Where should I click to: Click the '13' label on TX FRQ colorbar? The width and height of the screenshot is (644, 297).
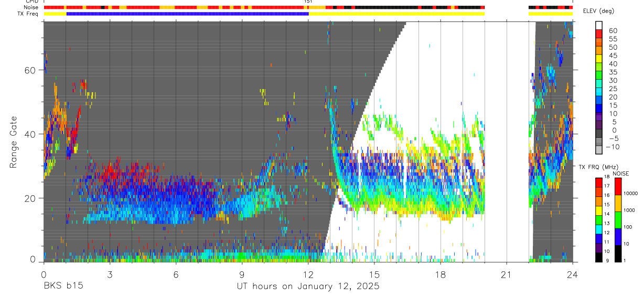607,223
